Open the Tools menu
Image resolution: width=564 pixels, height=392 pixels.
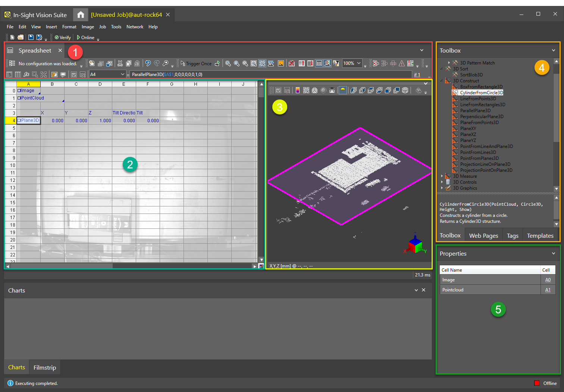pos(116,27)
